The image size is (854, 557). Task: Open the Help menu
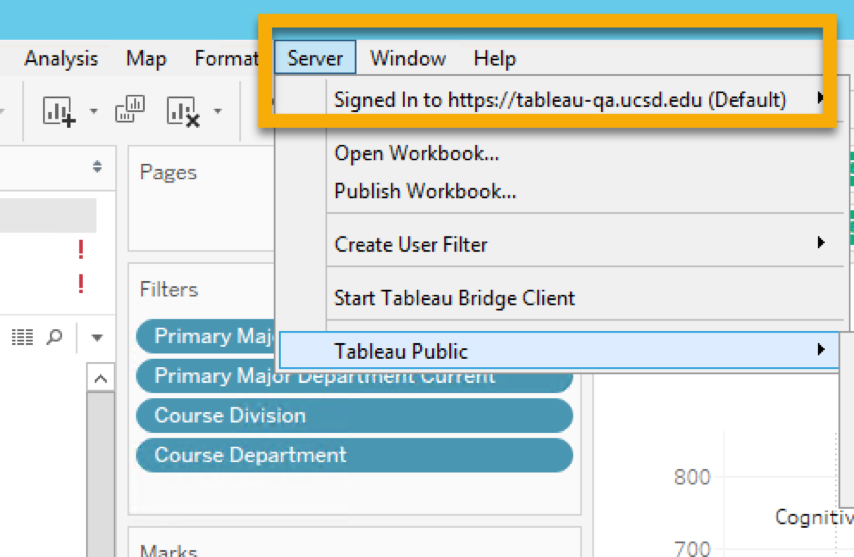(495, 58)
